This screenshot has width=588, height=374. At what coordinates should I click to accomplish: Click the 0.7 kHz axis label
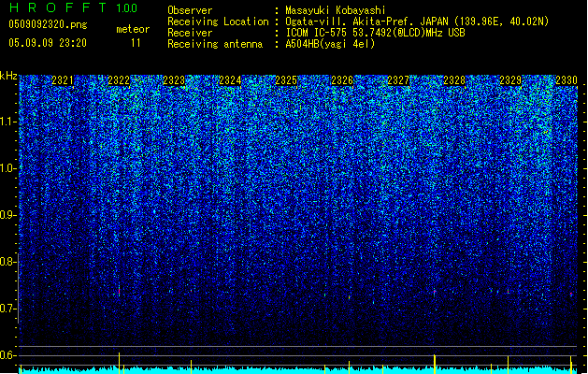7,309
